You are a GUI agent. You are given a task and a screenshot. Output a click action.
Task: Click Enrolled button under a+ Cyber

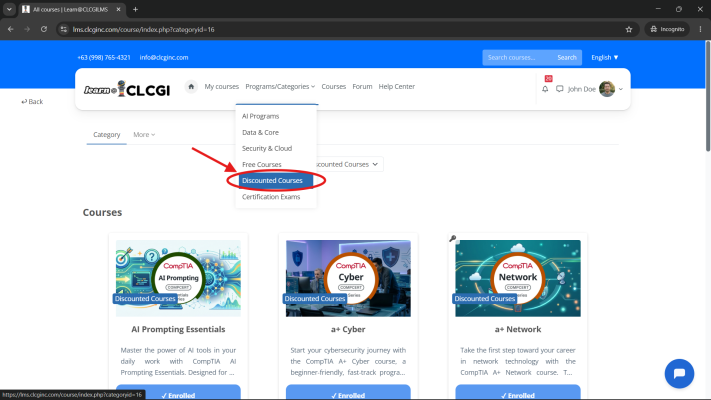coord(348,393)
